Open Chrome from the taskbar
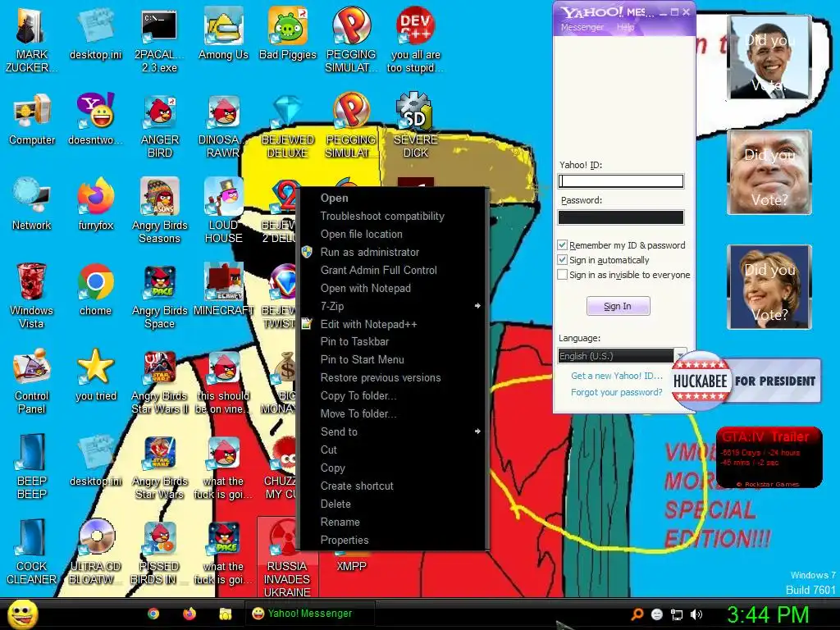Screen dimensions: 840x630 click(153, 614)
